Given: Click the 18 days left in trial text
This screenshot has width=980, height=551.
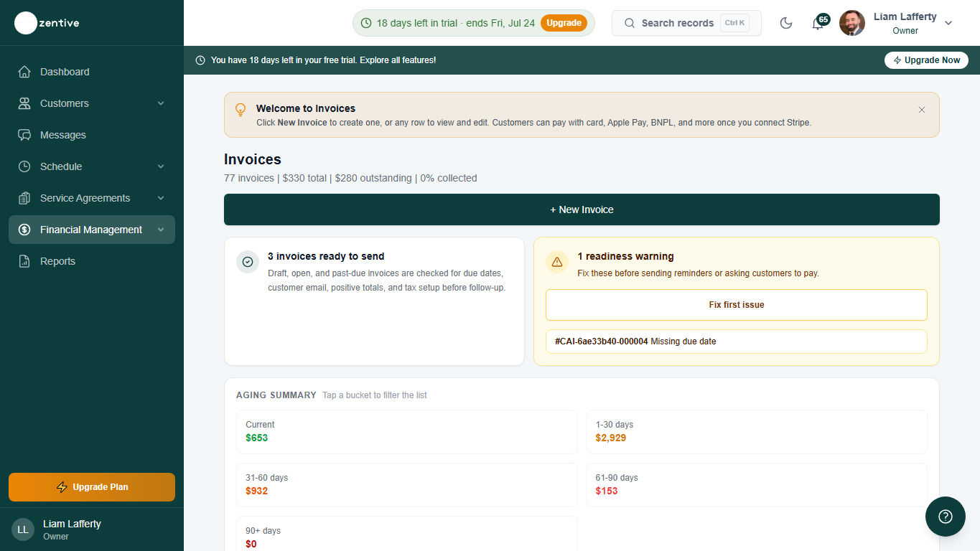Looking at the screenshot, I should [456, 23].
